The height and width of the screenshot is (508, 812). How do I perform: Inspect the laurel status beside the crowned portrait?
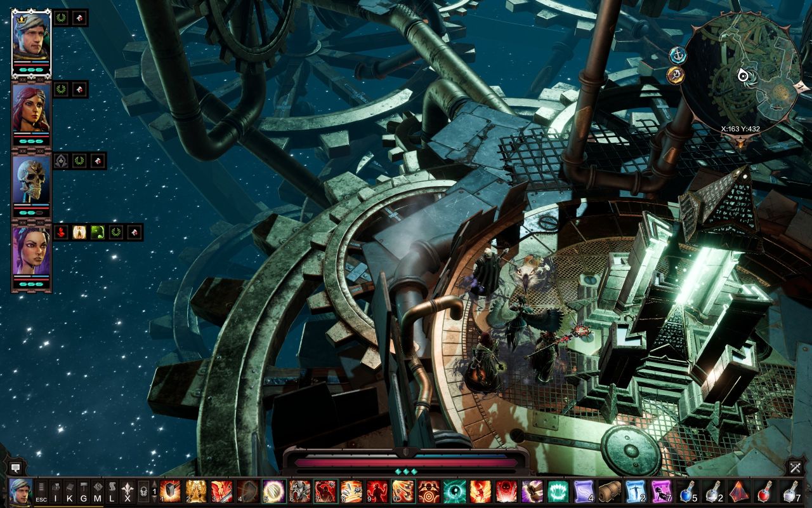point(61,18)
